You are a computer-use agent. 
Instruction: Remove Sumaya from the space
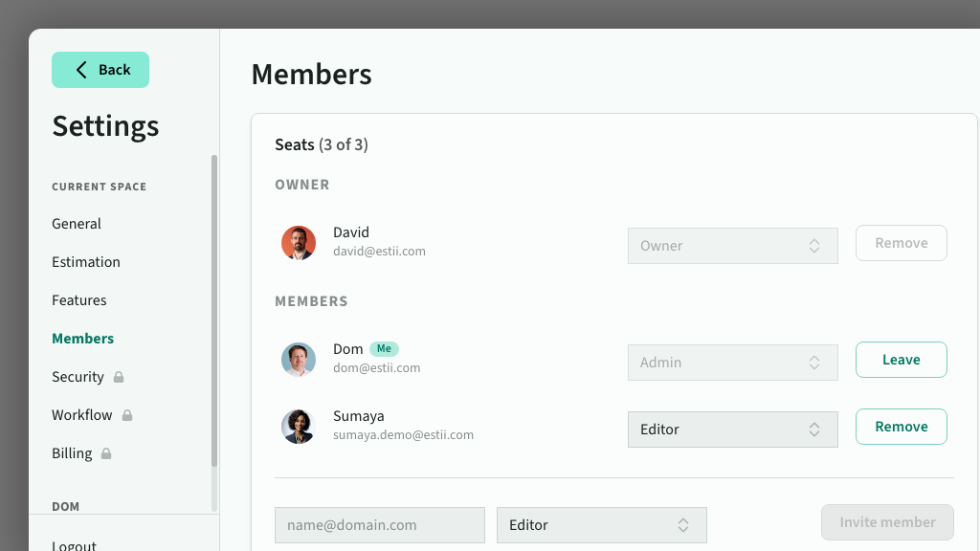(901, 427)
